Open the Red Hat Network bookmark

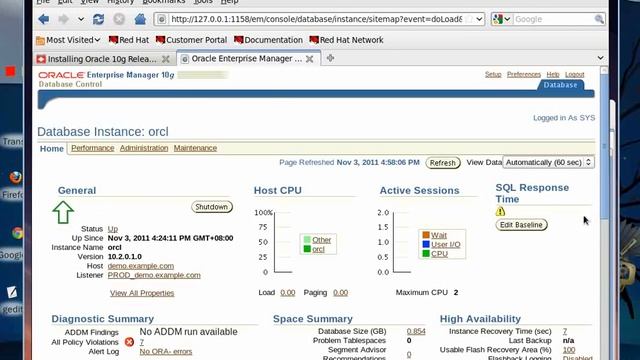click(347, 40)
